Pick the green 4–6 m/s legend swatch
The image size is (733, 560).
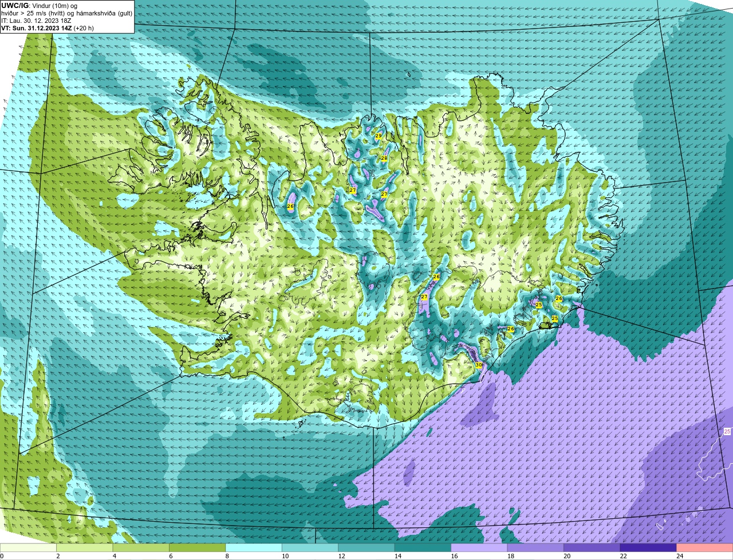tap(141, 547)
